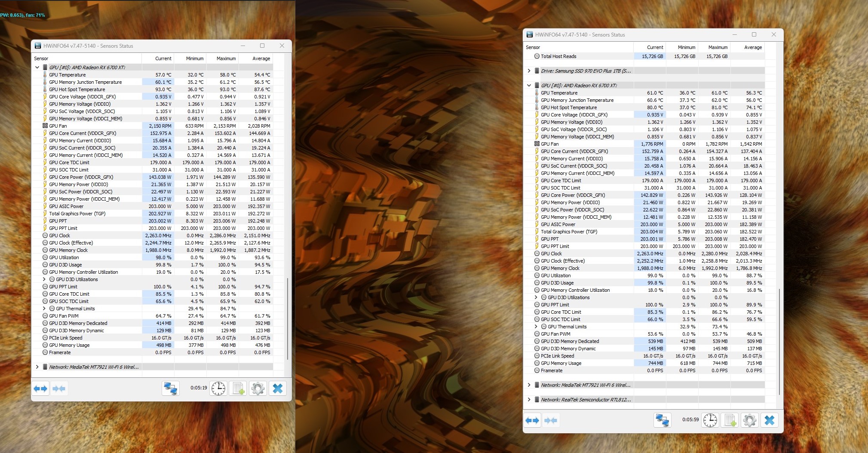Select the GPU D3D Memory Dynamic row in right window
Screen dimensions: 868x453
click(644, 349)
